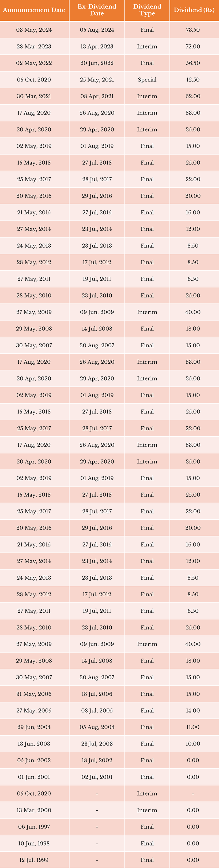The image size is (219, 868).
Task: Select the 31 May, 2006 announcement date
Action: 34,694
